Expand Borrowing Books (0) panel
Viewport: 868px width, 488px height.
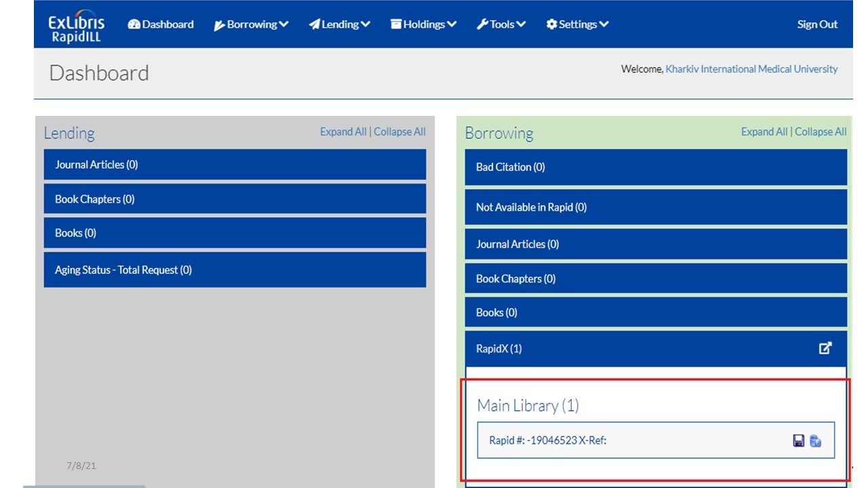(x=656, y=312)
